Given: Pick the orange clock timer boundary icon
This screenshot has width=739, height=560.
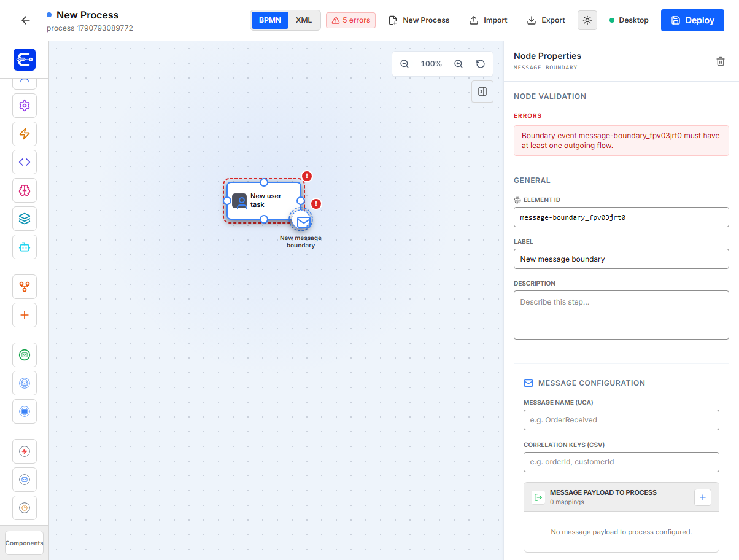Looking at the screenshot, I should click(25, 508).
